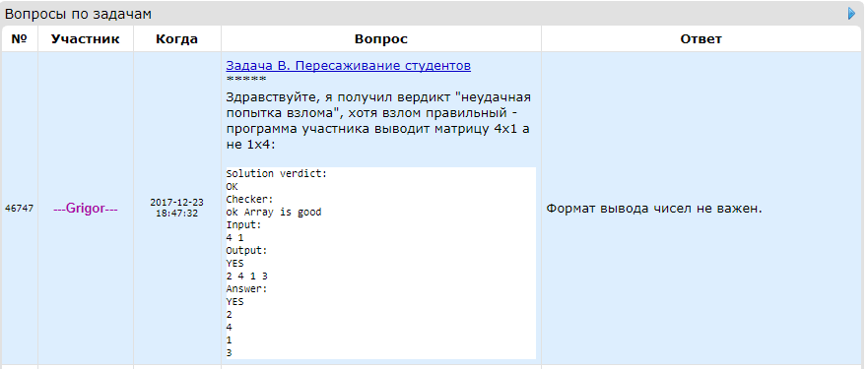Click the Solution verdict: line
The image size is (868, 369).
(x=277, y=173)
